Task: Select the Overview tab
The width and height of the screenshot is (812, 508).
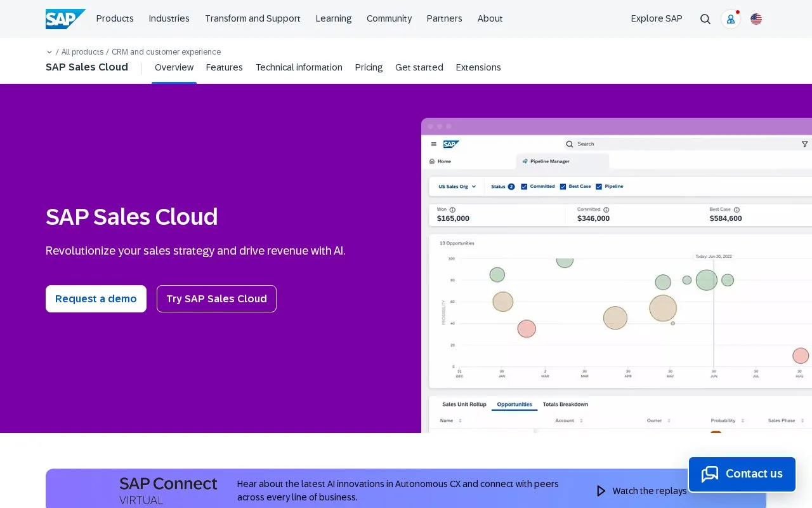Action: pyautogui.click(x=174, y=67)
